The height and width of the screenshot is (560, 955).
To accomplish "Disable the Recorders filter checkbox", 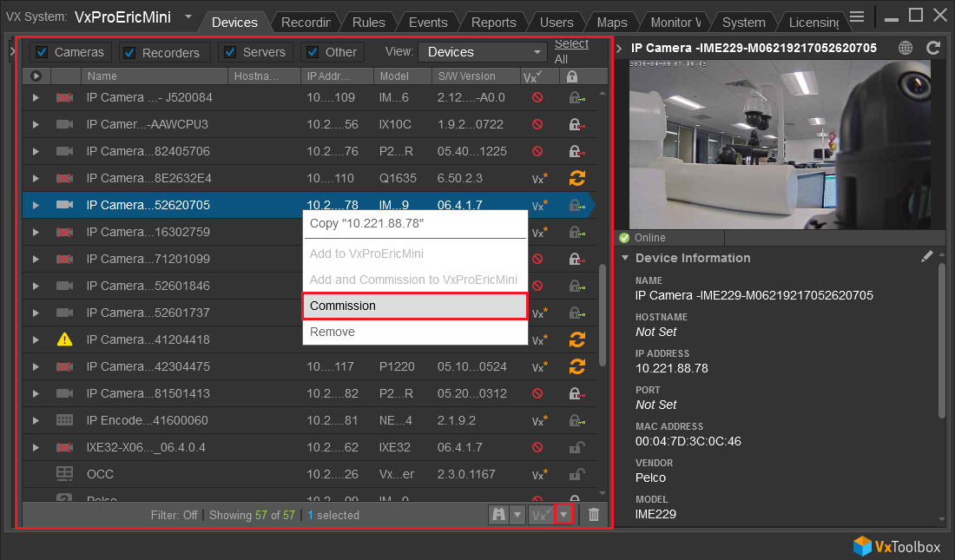I will [128, 51].
